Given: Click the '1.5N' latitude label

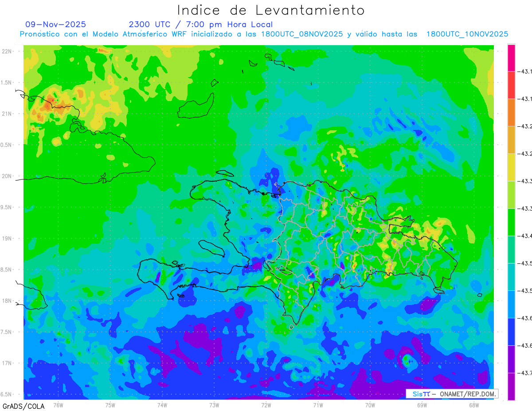Looking at the screenshot, I should 6,82.
